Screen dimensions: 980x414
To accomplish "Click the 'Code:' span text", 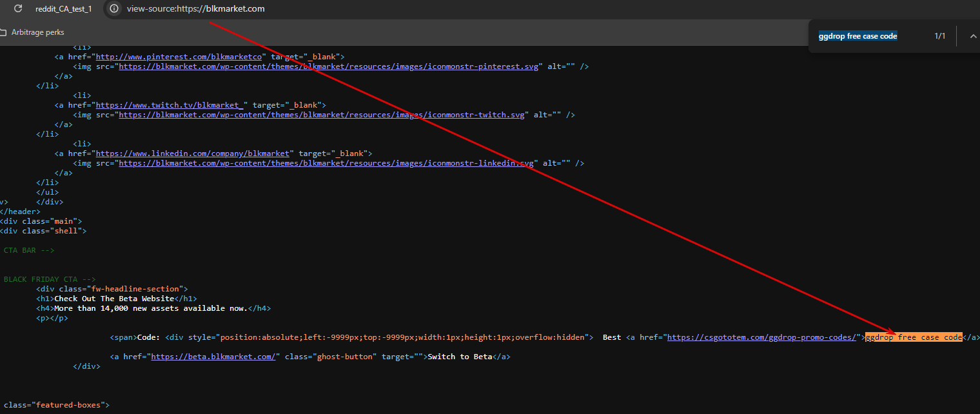I will click(148, 337).
